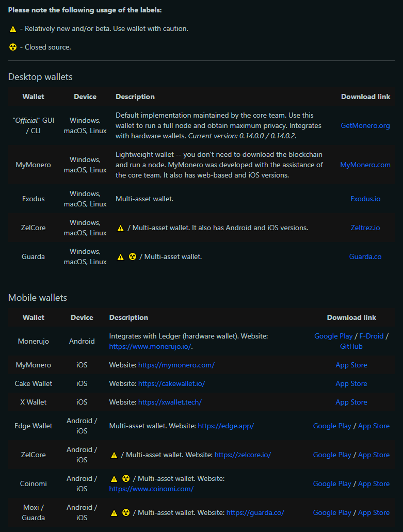Click the Moxi / Guarda wallet name cell
This screenshot has width=403, height=532.
pos(33,513)
